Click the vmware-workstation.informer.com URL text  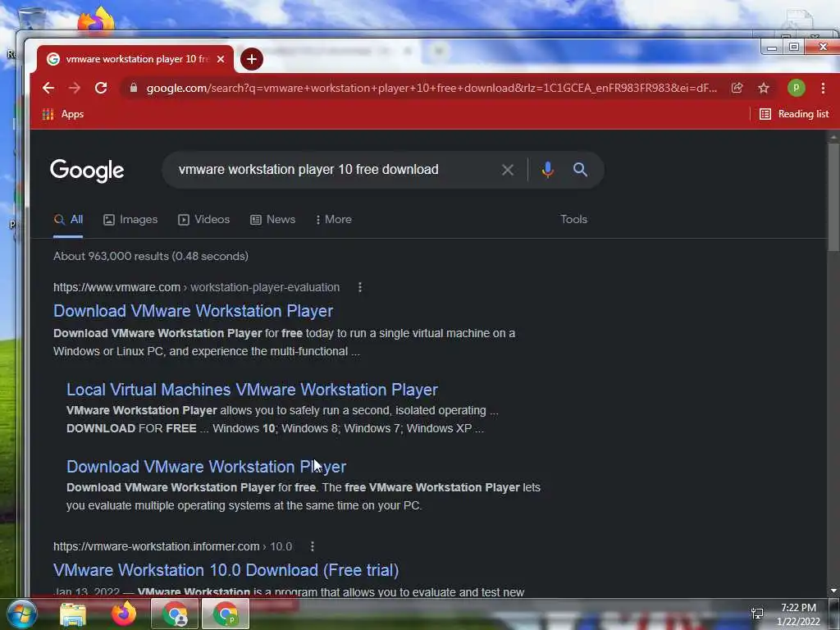(x=172, y=546)
